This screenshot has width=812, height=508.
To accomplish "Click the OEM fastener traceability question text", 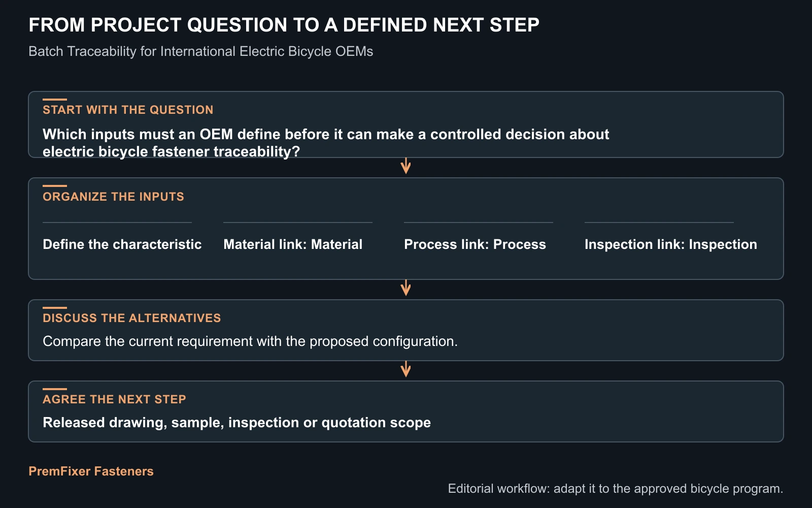I will pos(326,143).
